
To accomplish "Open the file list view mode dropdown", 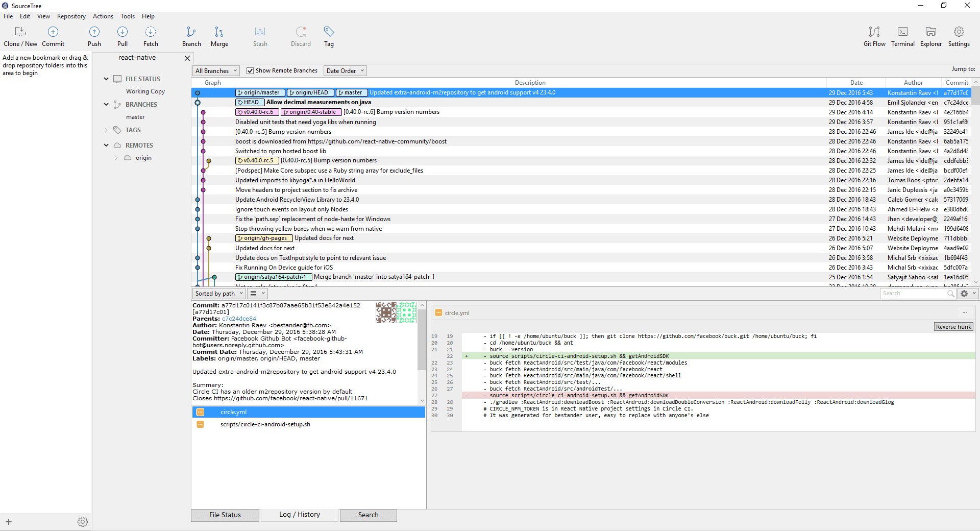I will [x=258, y=294].
